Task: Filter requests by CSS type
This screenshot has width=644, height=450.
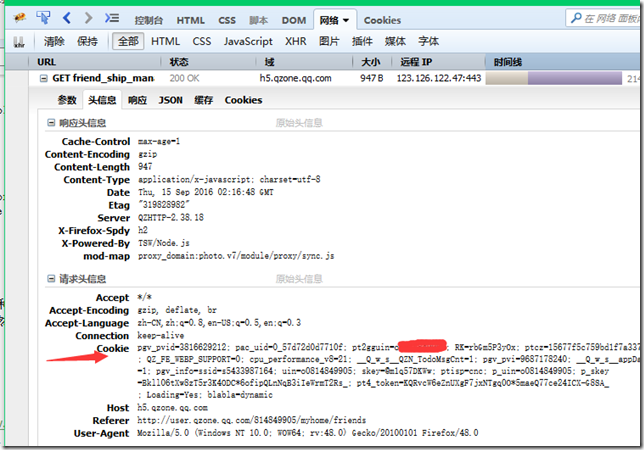Action: tap(202, 41)
